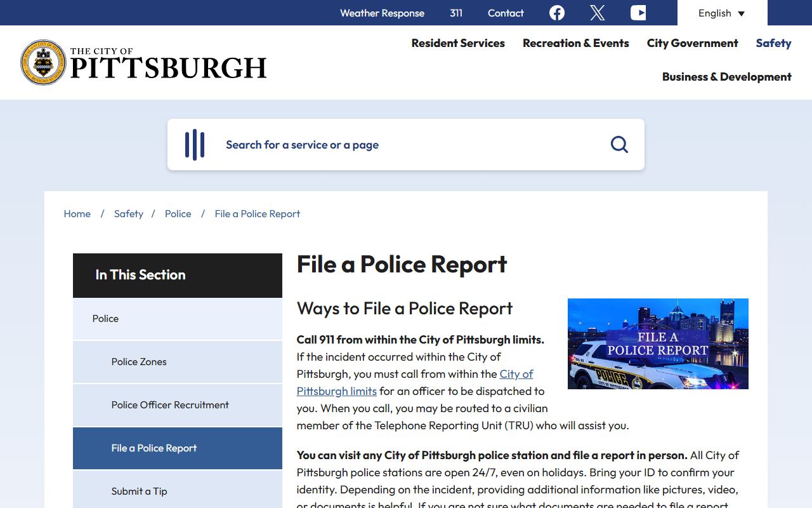Focus the 'Search for a service or a page' field
This screenshot has height=508, width=812.
point(406,145)
